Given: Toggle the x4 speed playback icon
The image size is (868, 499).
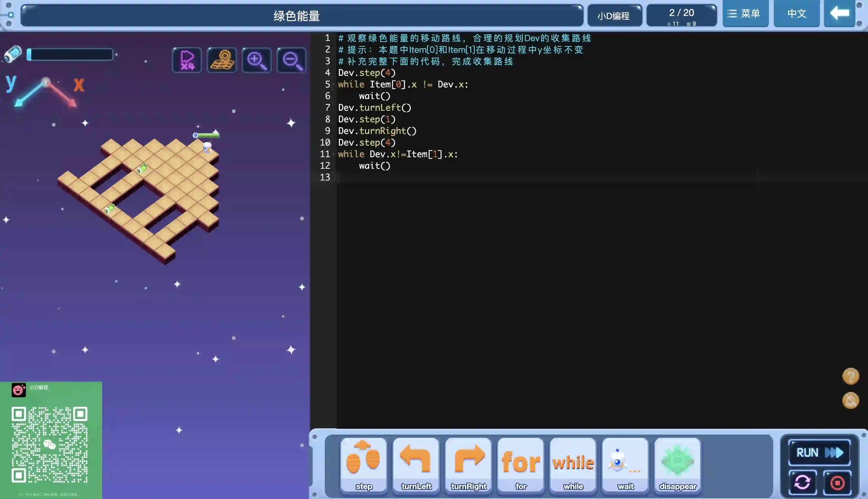Looking at the screenshot, I should click(187, 60).
